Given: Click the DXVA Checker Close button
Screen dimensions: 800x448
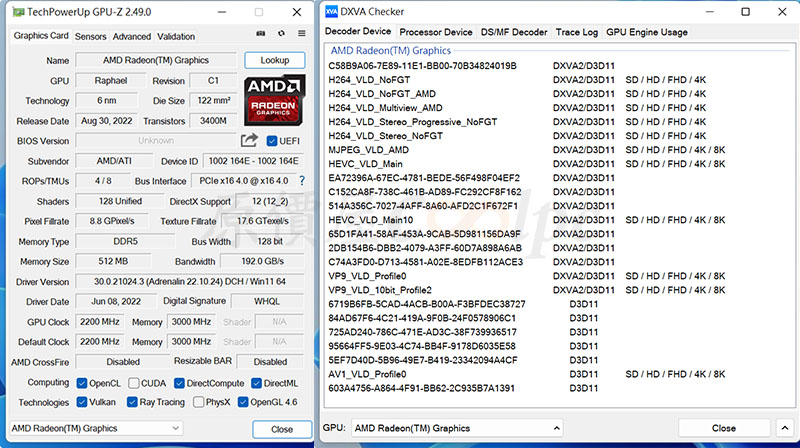Looking at the screenshot, I should click(723, 428).
